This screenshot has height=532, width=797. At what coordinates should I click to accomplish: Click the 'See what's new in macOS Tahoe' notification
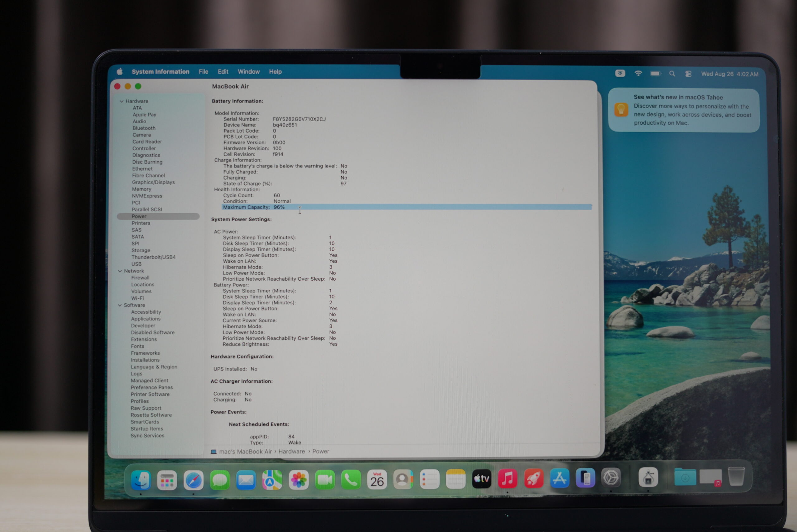[684, 110]
